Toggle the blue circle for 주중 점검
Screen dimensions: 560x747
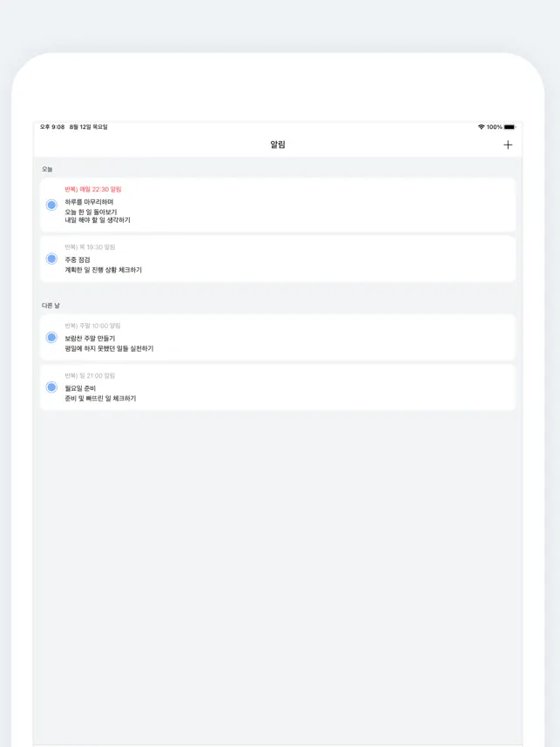pos(51,259)
